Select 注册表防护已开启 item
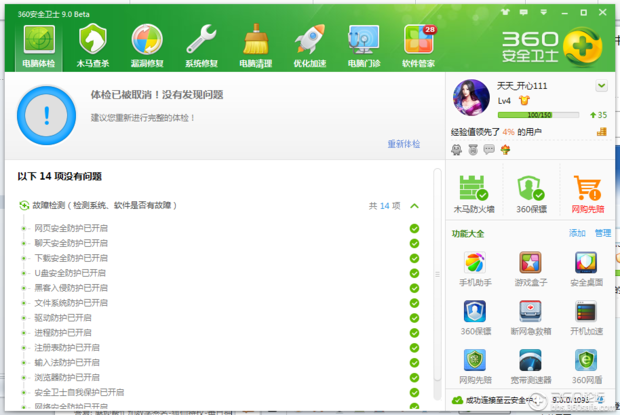 pos(67,347)
